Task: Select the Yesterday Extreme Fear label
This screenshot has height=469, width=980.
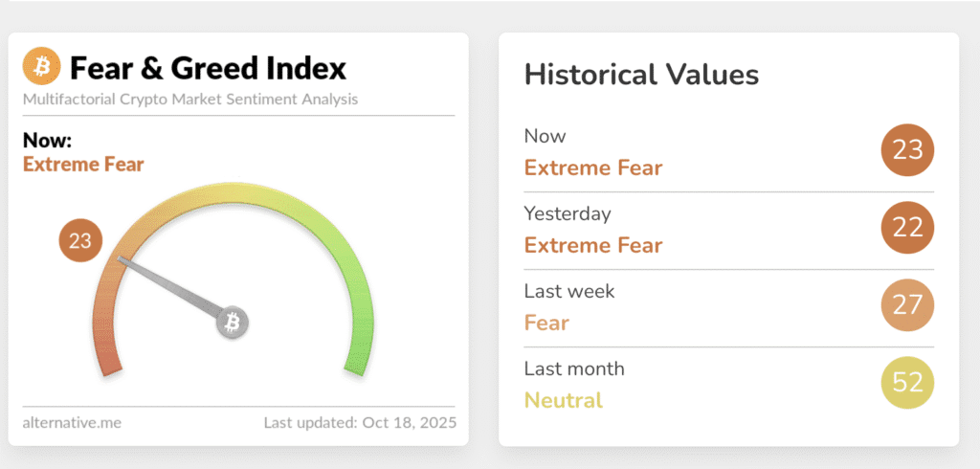Action: pyautogui.click(x=593, y=245)
